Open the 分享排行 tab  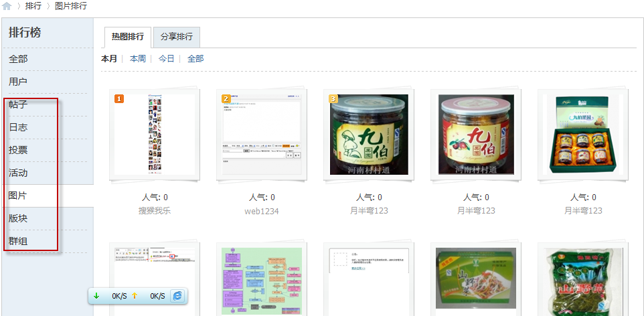coord(177,37)
